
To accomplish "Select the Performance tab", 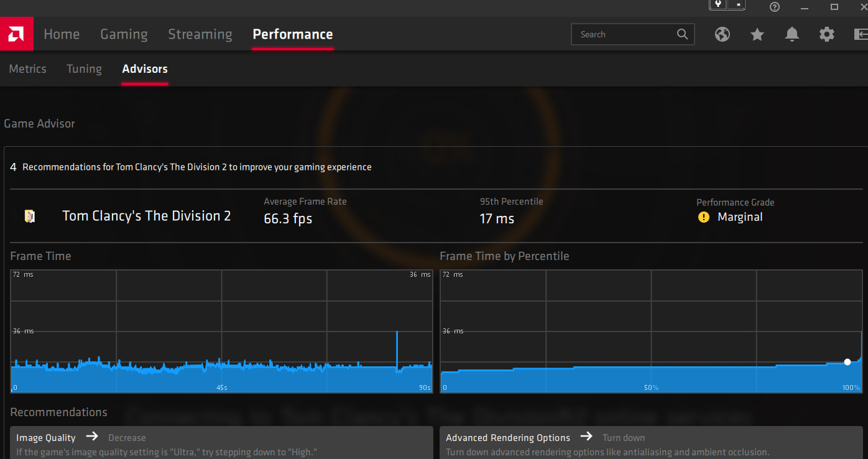I will click(x=293, y=34).
